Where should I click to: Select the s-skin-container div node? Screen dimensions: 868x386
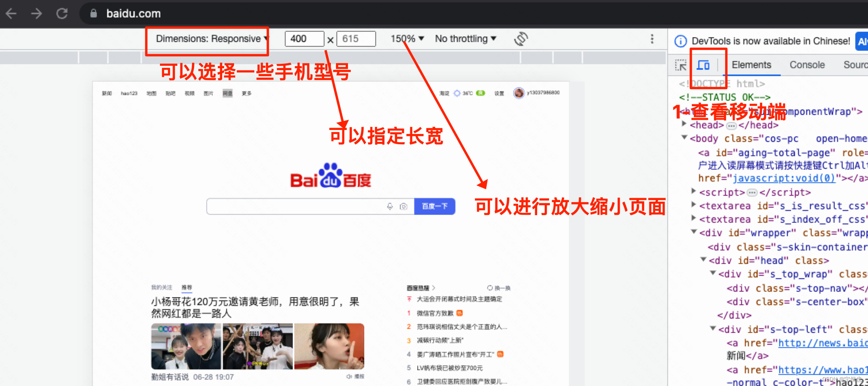coord(787,247)
